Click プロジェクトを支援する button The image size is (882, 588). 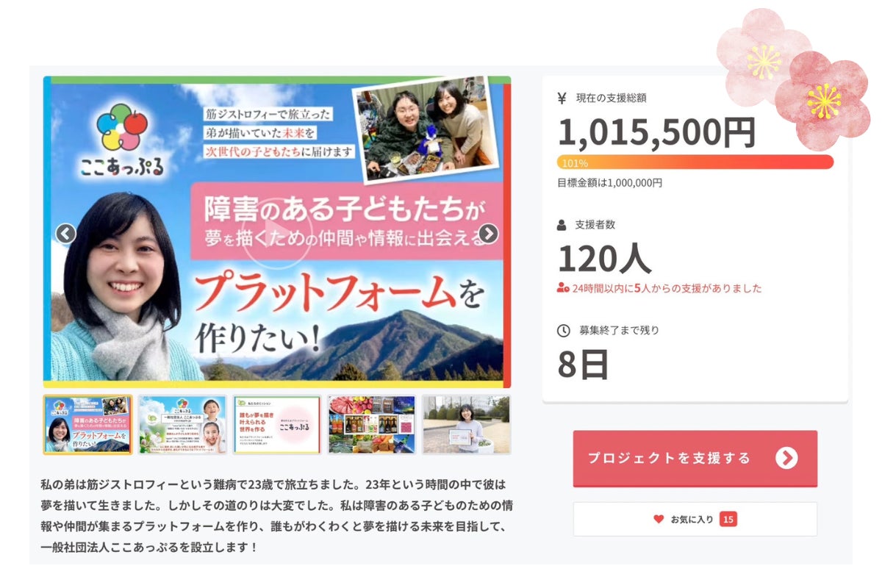[x=695, y=459]
